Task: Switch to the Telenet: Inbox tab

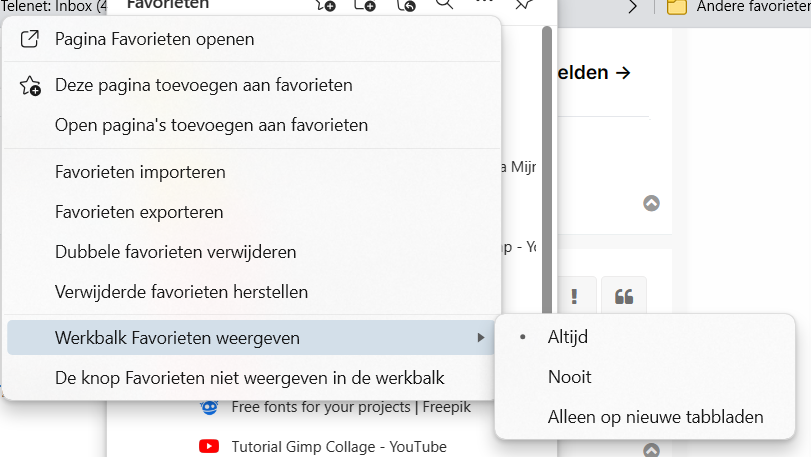Action: [x=53, y=7]
